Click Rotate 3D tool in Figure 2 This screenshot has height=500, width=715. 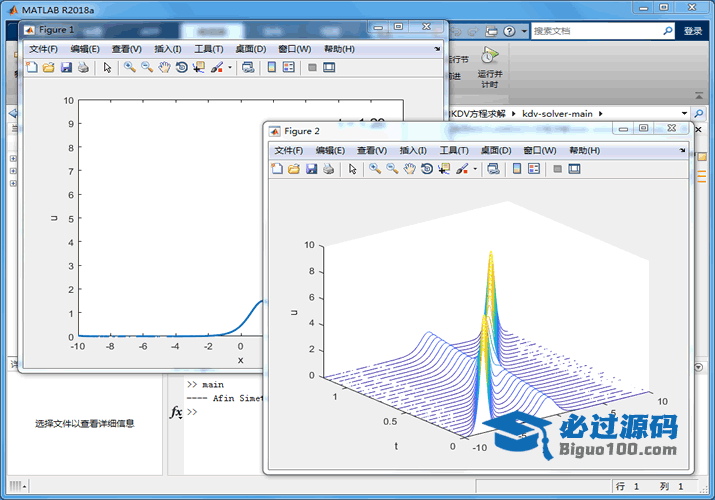pyautogui.click(x=427, y=169)
